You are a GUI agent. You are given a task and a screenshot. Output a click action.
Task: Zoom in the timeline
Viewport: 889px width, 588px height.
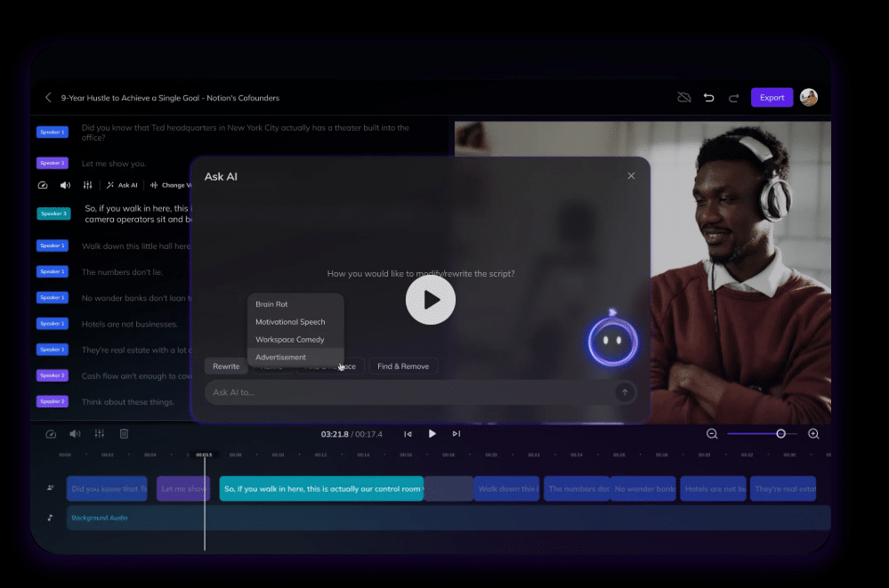pyautogui.click(x=813, y=434)
